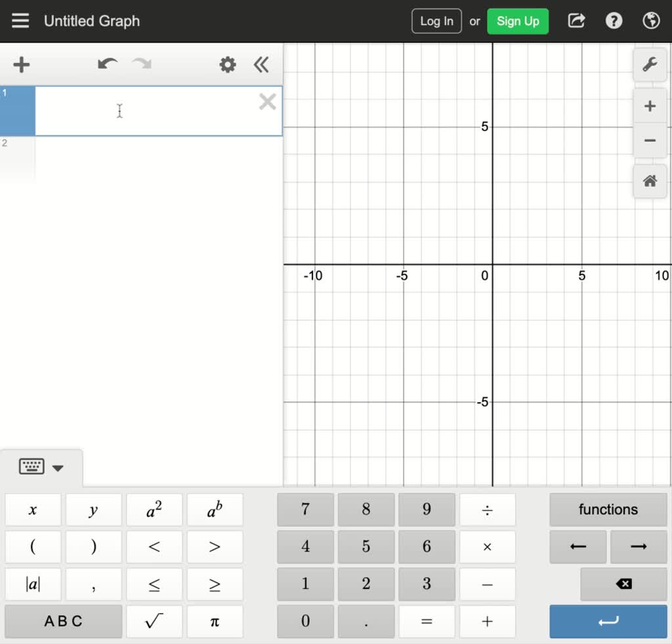
Task: Return to default view with the home icon
Action: coord(649,181)
